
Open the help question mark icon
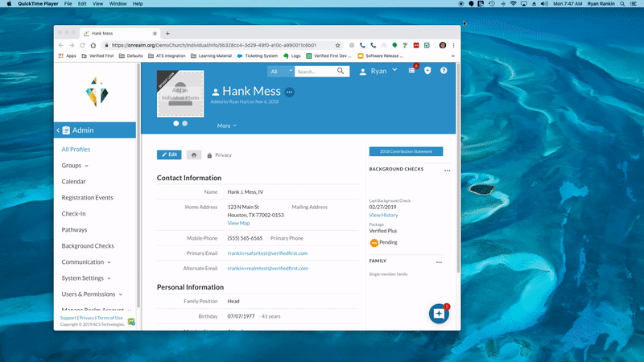444,71
